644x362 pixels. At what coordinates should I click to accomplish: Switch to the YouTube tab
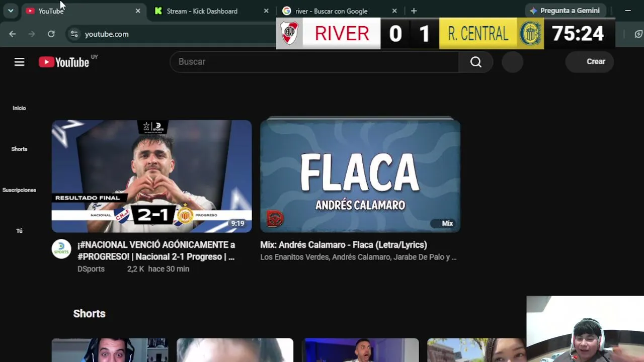tap(83, 11)
